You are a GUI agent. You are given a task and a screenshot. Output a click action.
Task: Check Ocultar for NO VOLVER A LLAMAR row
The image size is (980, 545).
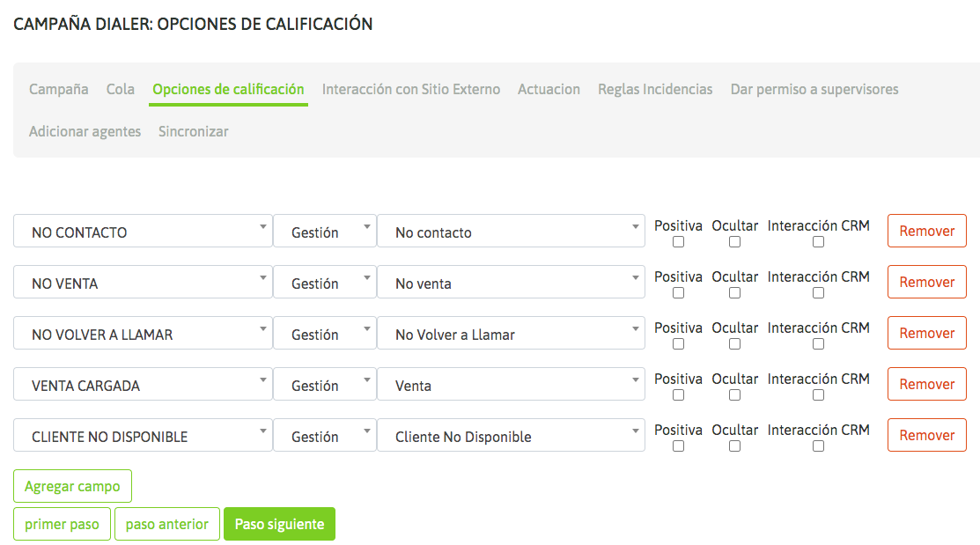pos(734,344)
